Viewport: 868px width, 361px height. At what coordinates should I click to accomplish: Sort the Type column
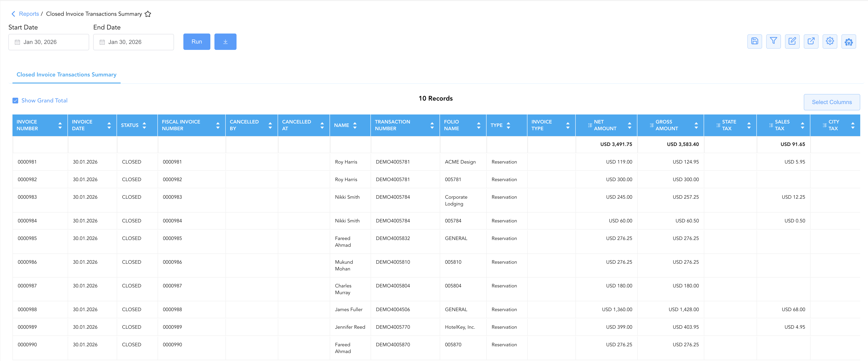[x=508, y=125]
